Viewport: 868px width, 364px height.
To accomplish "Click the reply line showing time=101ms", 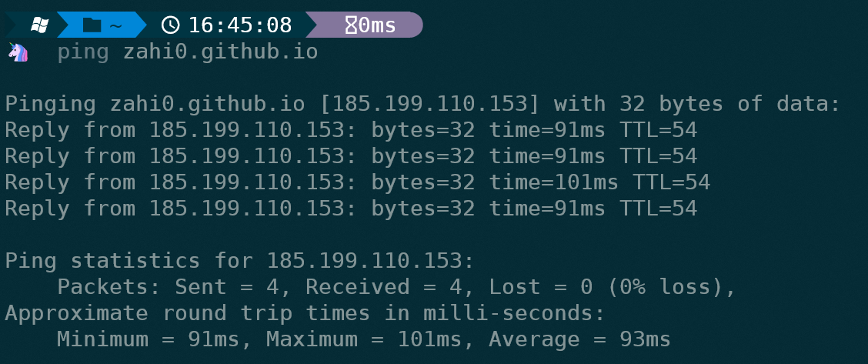I will pos(358,182).
